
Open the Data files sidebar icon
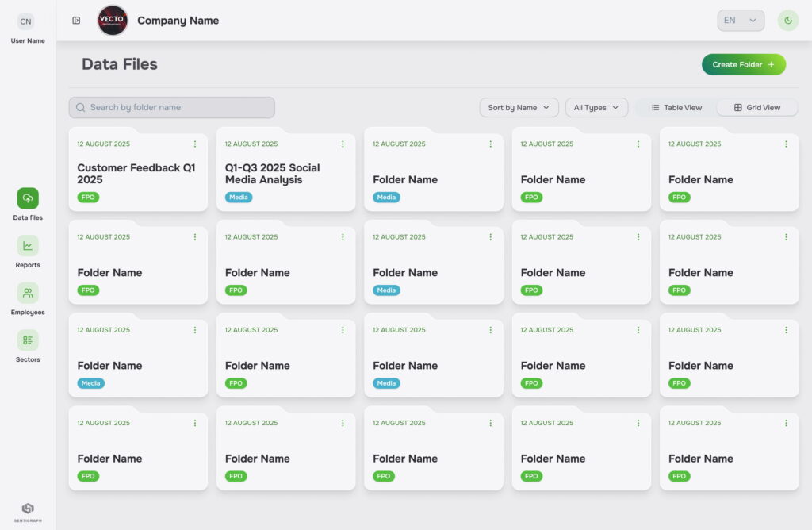(28, 198)
